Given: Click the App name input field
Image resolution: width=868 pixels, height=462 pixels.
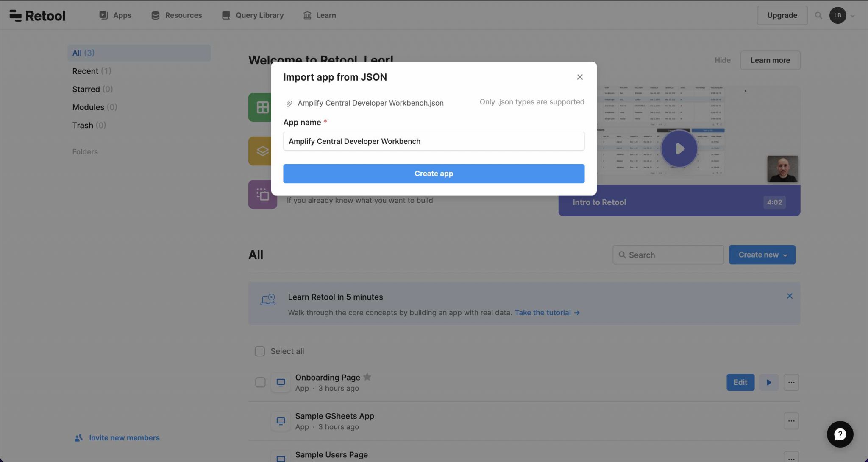Looking at the screenshot, I should [433, 141].
